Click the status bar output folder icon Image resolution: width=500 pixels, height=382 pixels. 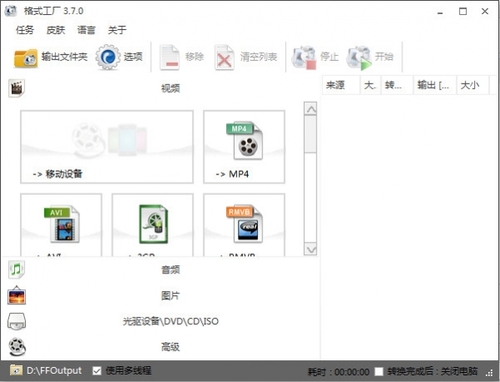point(16,370)
